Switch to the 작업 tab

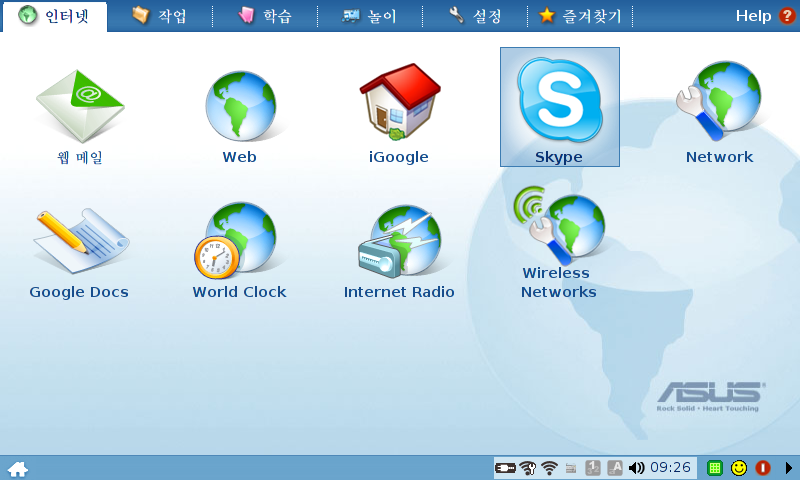pos(159,16)
